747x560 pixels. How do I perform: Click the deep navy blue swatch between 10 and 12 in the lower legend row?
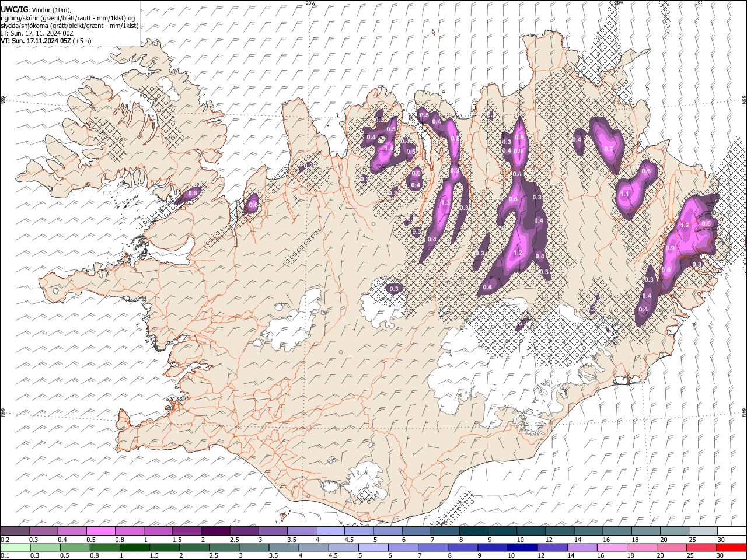click(522, 547)
